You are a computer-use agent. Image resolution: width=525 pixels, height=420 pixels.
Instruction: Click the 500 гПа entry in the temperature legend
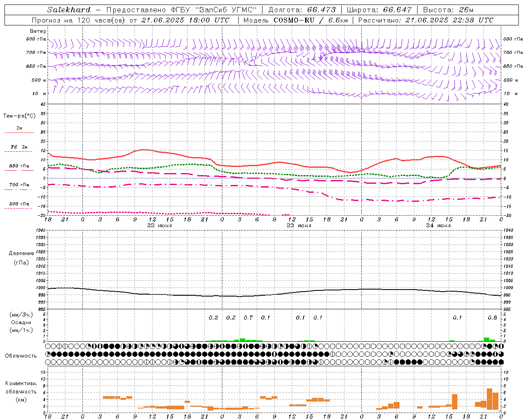click(19, 204)
